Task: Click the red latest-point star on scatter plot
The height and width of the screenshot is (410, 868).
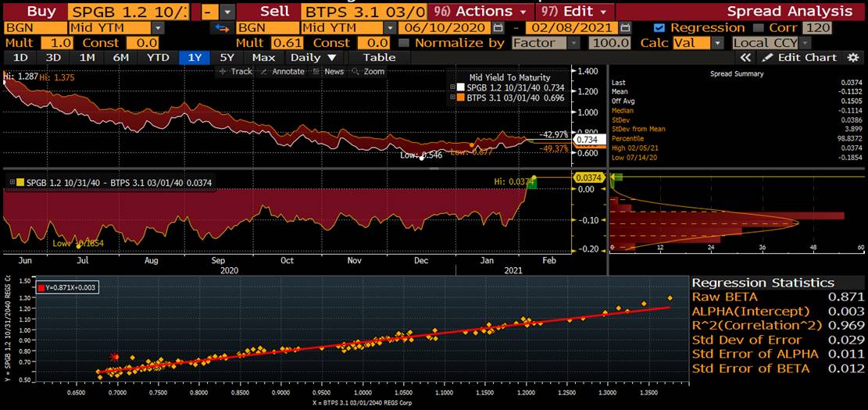Action: tap(115, 358)
